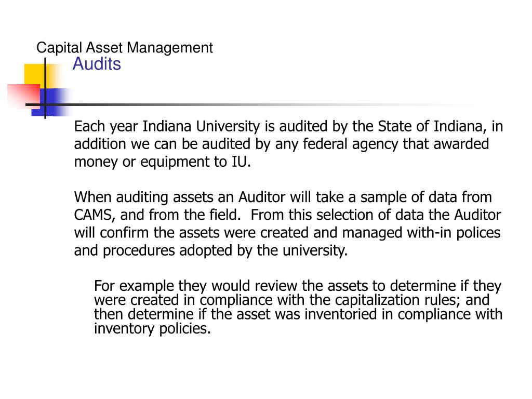Click the vertical black line in the logo
This screenshot has width=532, height=399.
click(x=45, y=88)
